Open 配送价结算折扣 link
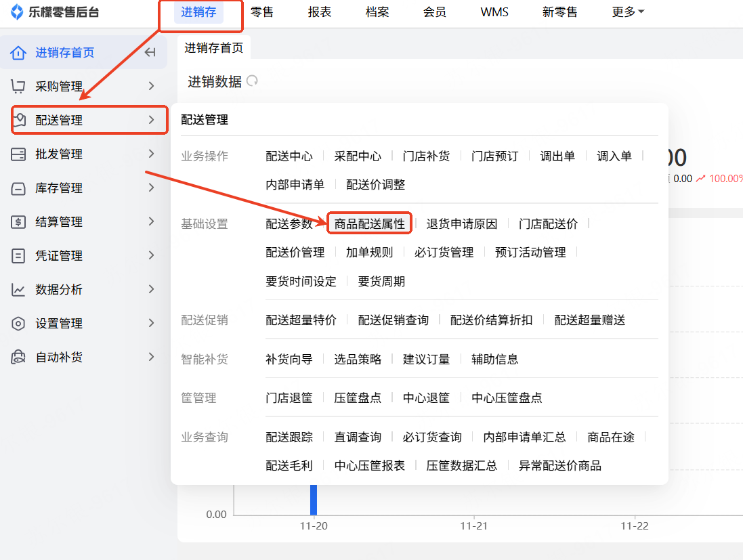This screenshot has width=743, height=560. (492, 320)
